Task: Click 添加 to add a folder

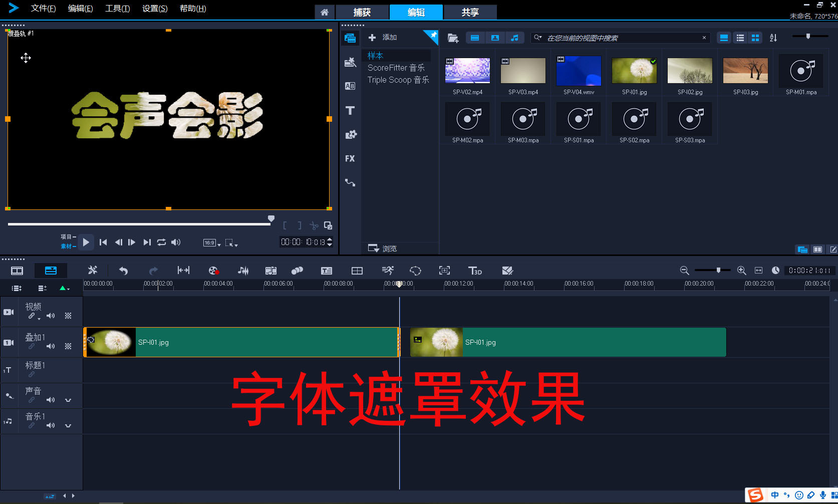Action: point(383,38)
